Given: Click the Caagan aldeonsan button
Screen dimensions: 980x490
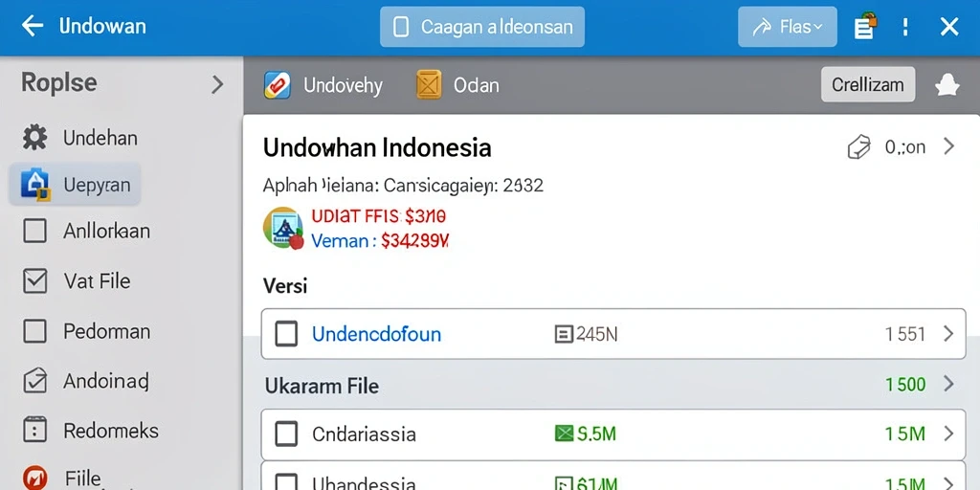Looking at the screenshot, I should point(482,27).
